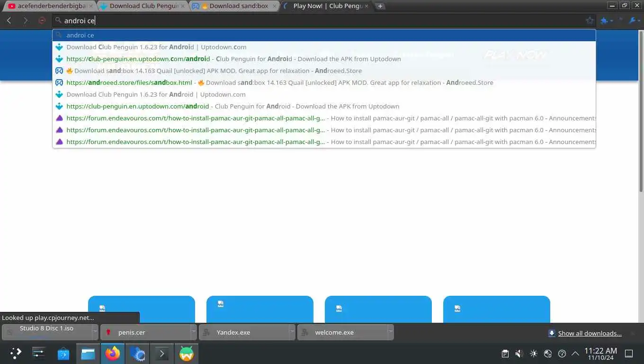
Task: Pick the 'Download sand:box 14.163 Quail' title suggestion
Action: coord(324,71)
